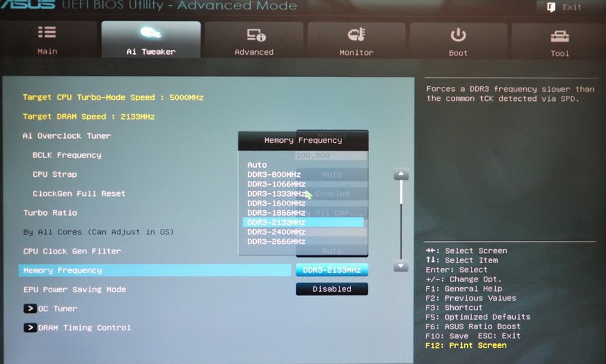
Task: Open the Boot tab
Action: tap(458, 41)
